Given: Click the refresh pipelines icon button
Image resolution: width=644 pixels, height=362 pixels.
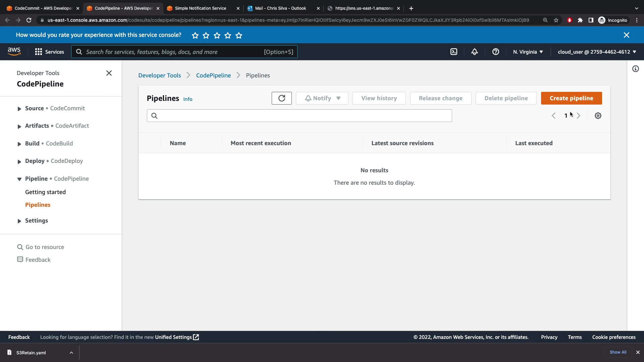Looking at the screenshot, I should click(x=281, y=98).
